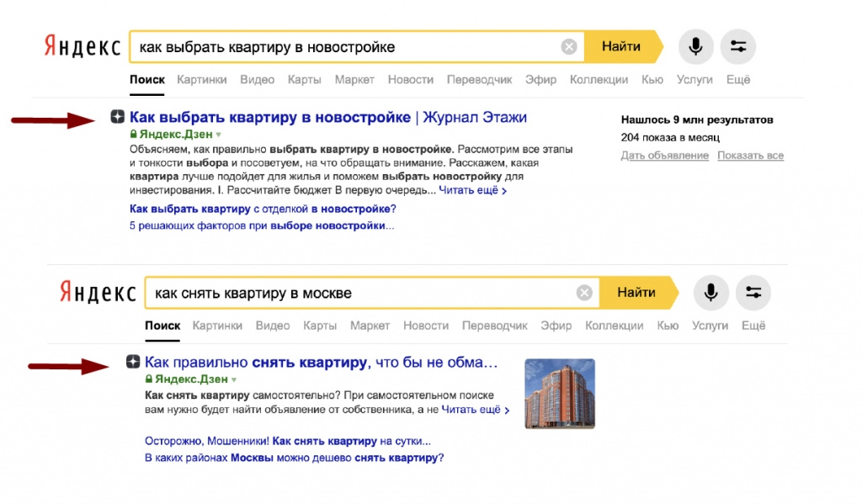Open the Дать объявление link
862x504 pixels.
coord(664,156)
